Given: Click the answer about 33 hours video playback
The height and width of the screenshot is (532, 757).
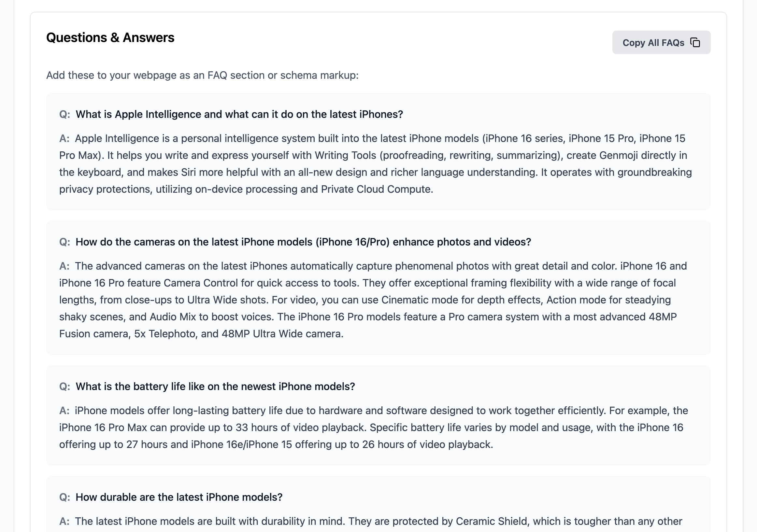Looking at the screenshot, I should [374, 427].
